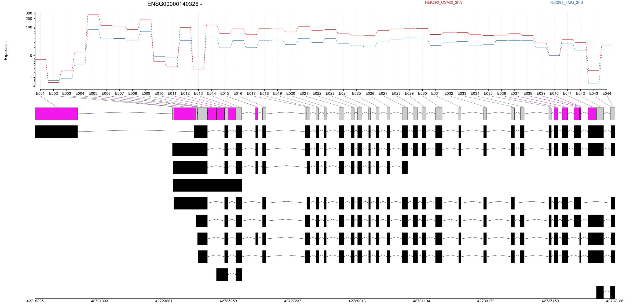The image size is (644, 306).
Task: Click exon label E024
Action: coord(343,93)
